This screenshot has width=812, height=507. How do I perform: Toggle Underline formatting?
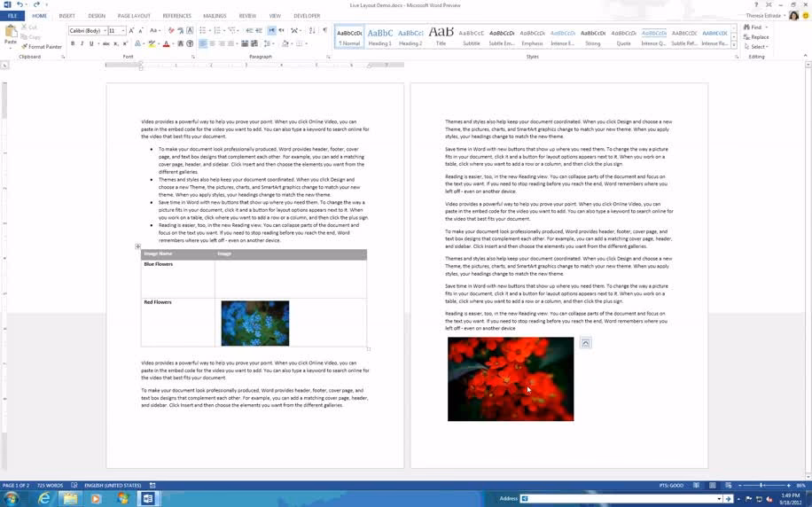(91, 43)
